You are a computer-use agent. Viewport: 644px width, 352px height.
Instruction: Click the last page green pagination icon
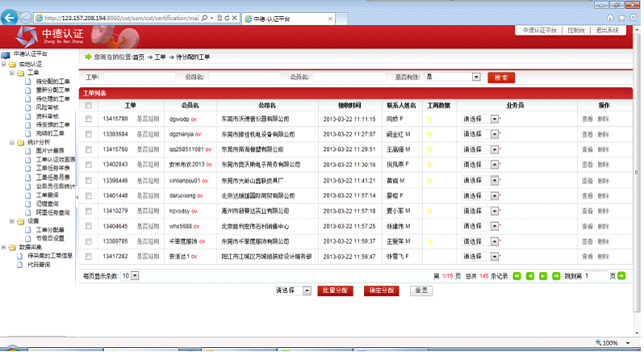[x=556, y=276]
